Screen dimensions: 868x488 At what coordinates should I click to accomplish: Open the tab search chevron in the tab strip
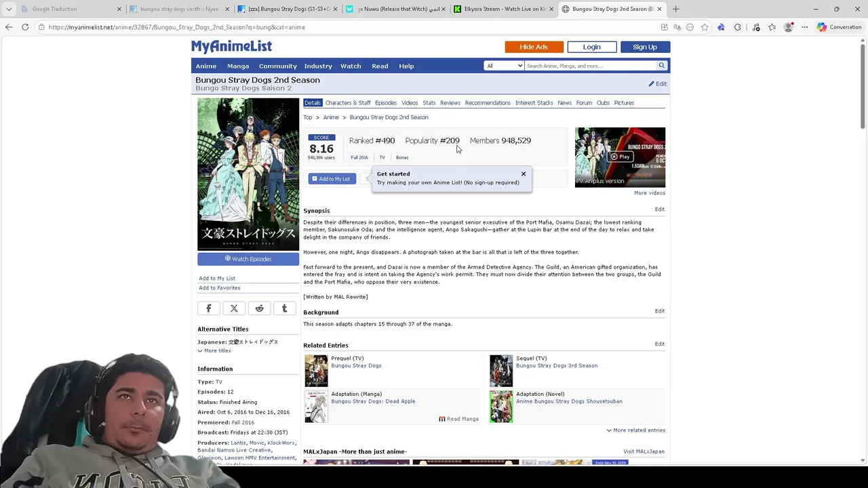pos(9,9)
